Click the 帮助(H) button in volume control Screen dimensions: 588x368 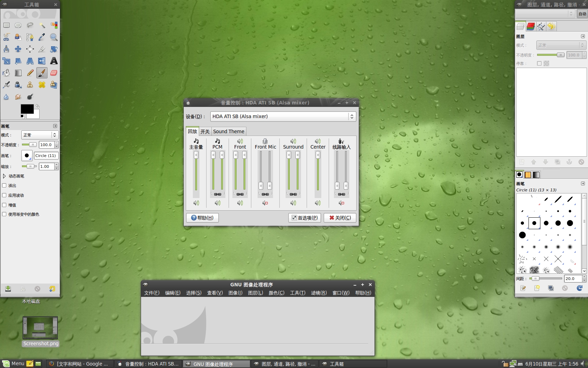pos(202,218)
